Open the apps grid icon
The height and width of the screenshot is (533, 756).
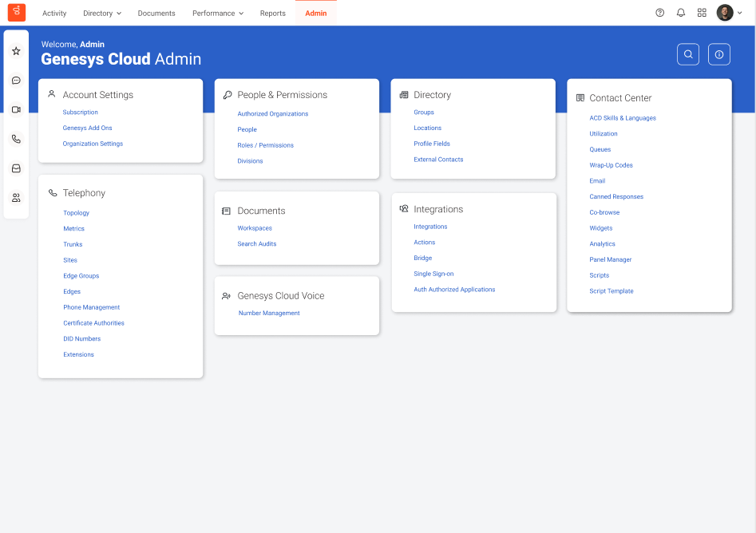(x=702, y=13)
